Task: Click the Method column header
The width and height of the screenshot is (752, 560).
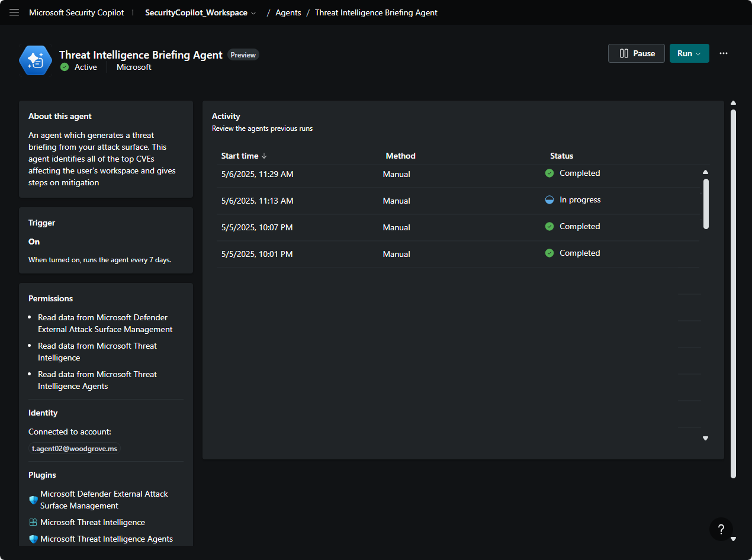Action: click(401, 156)
